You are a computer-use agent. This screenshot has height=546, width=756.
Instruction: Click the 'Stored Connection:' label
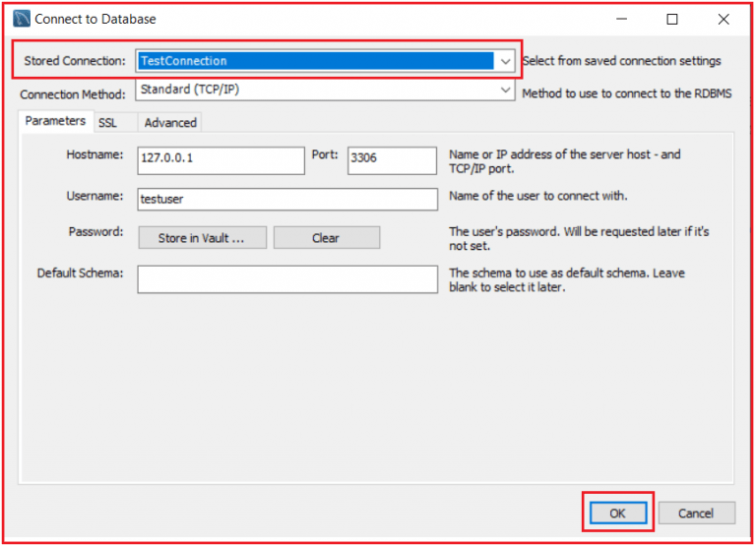click(75, 61)
